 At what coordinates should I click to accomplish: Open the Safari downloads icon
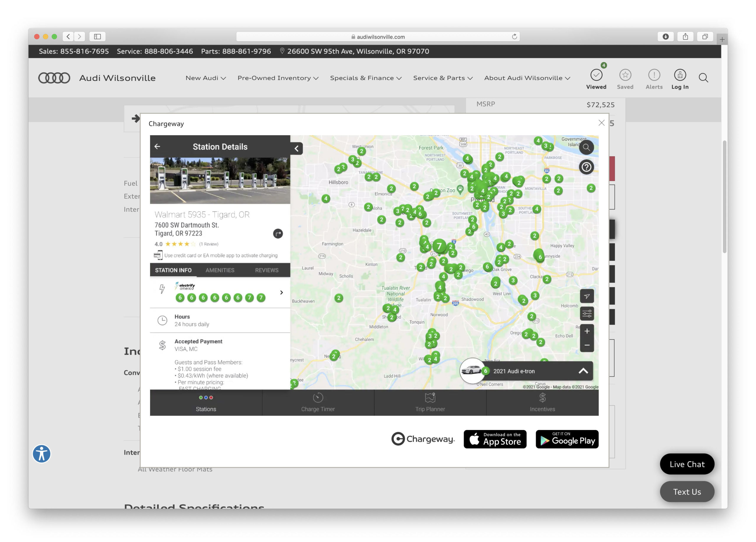665,37
